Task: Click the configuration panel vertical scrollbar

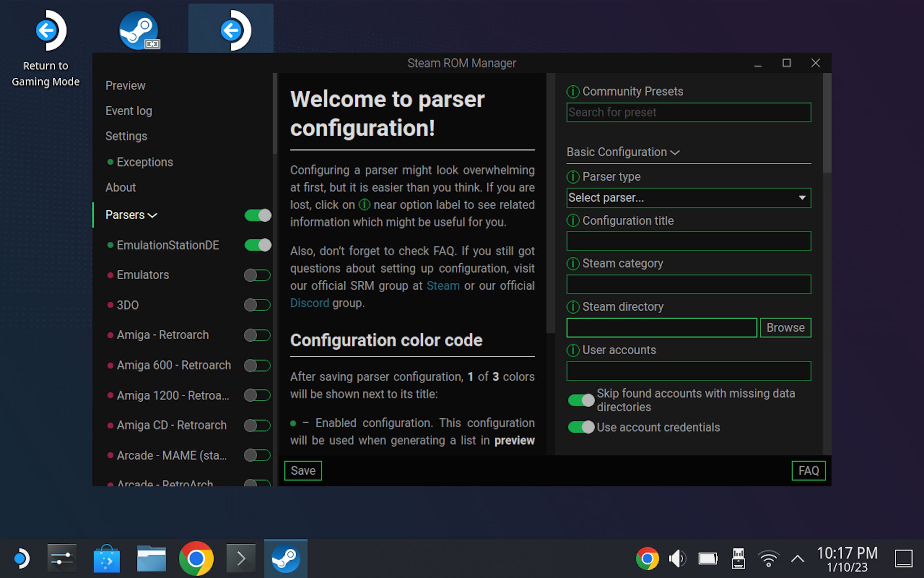Action: pos(827,123)
